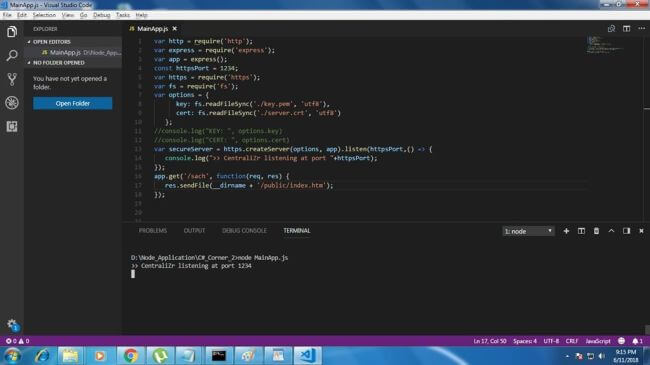Open the File menu
Viewport: 650px width, 365px height.
(x=7, y=15)
